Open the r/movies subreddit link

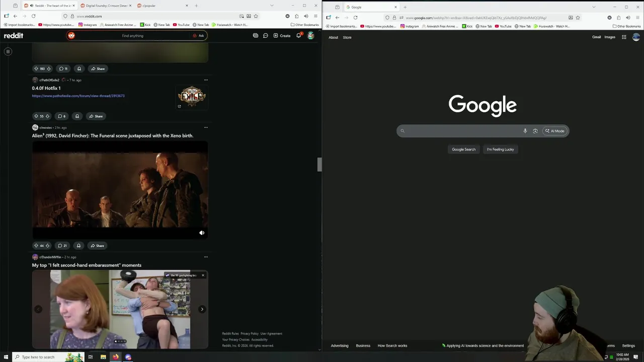45,128
